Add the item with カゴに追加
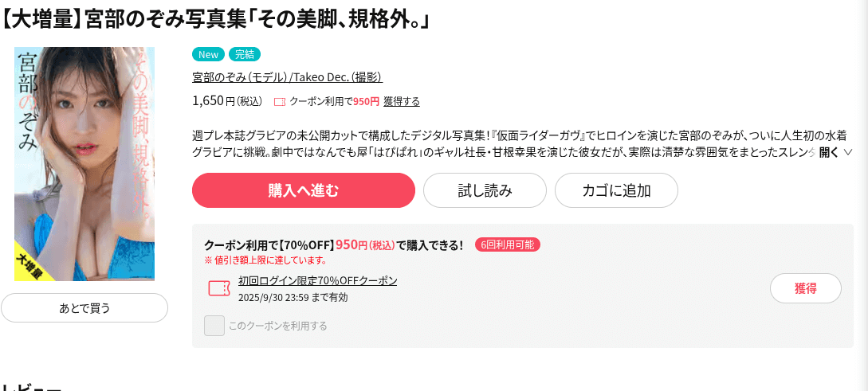Image resolution: width=868 pixels, height=391 pixels. tap(616, 190)
